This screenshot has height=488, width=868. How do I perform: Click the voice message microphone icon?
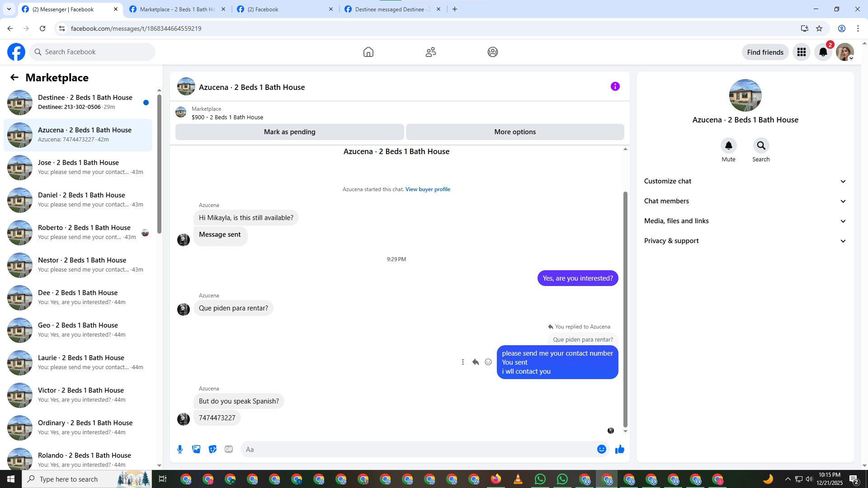tap(180, 449)
